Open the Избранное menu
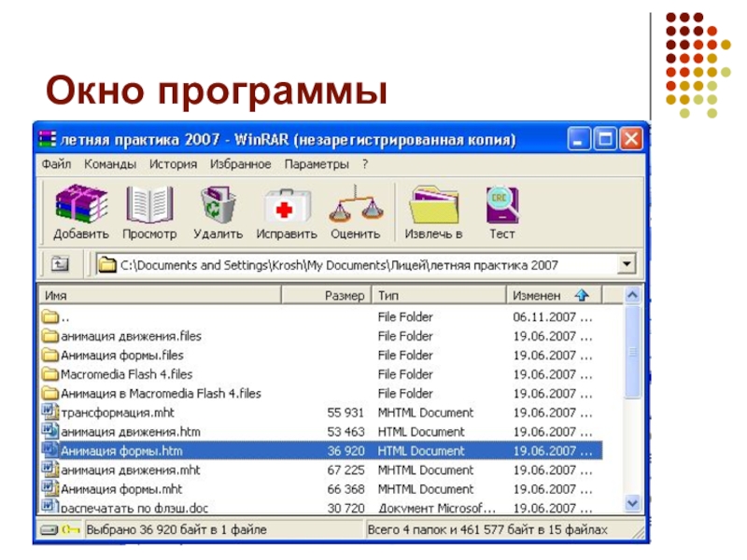The image size is (747, 560). click(x=241, y=164)
